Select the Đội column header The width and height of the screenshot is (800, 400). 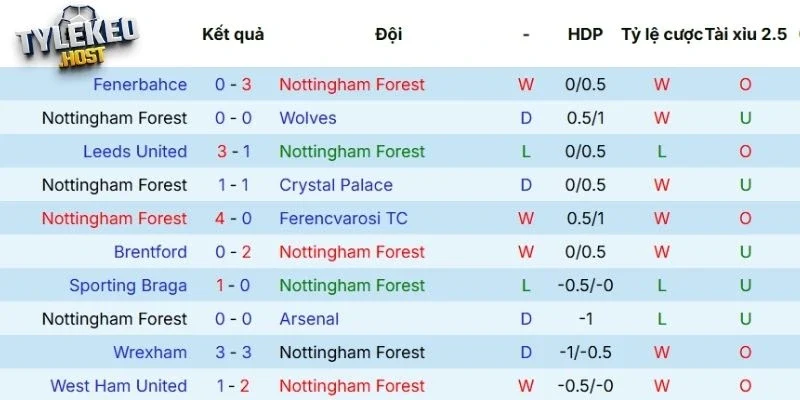point(389,35)
